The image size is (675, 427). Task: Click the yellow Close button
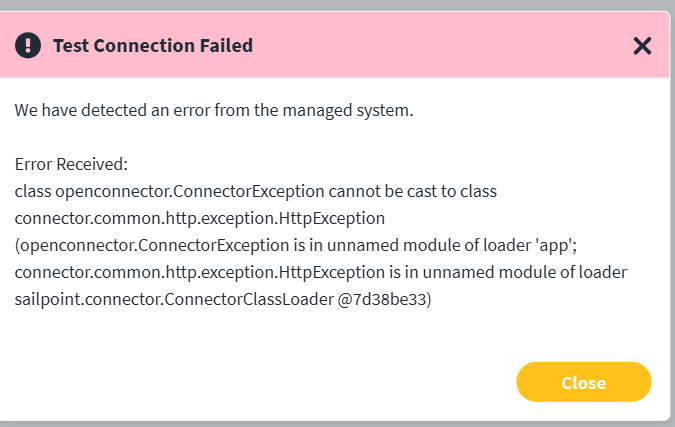(584, 382)
